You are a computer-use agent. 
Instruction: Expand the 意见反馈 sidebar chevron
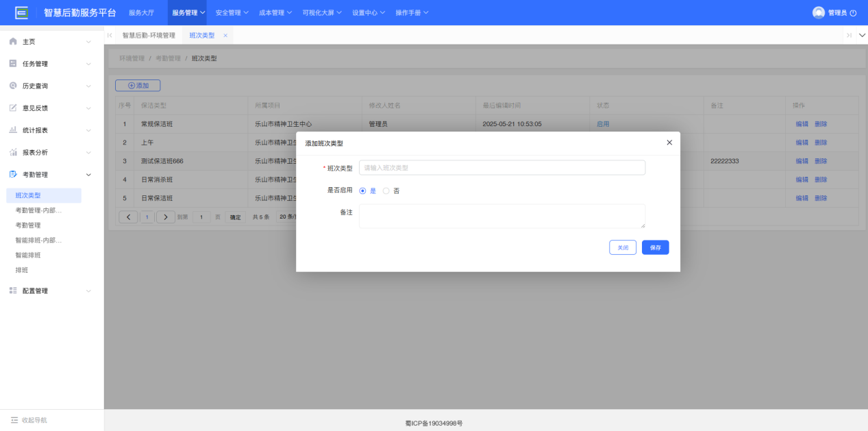tap(88, 108)
